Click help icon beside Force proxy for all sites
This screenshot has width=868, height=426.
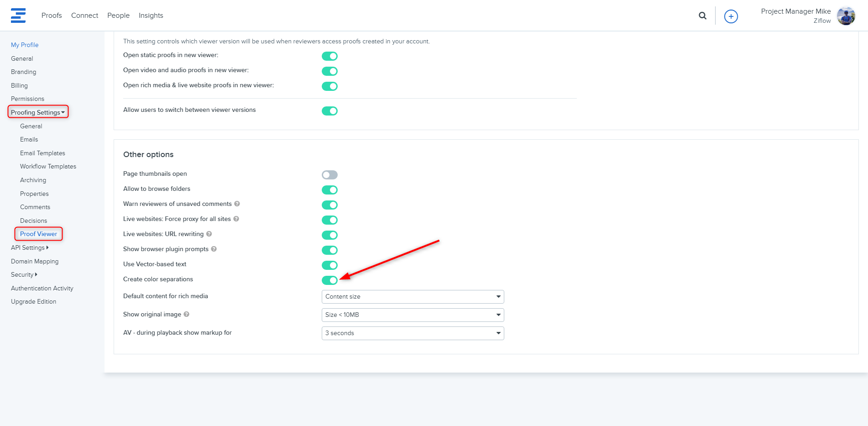pyautogui.click(x=236, y=219)
